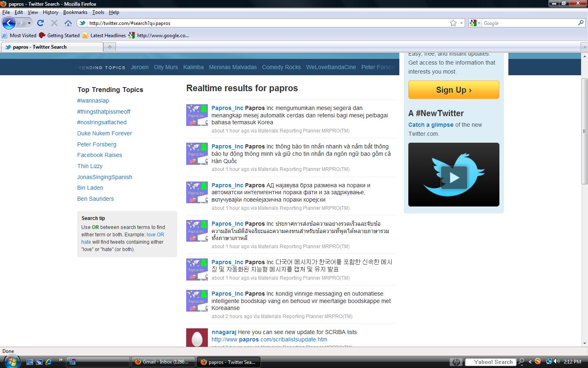The height and width of the screenshot is (368, 588).
Task: Click the Forward navigation arrow
Action: pyautogui.click(x=21, y=23)
